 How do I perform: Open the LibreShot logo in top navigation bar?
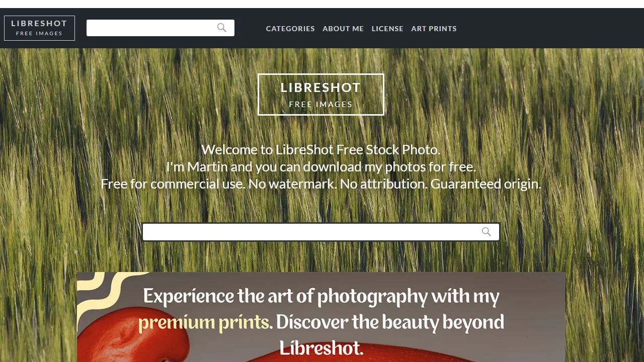[x=39, y=28]
